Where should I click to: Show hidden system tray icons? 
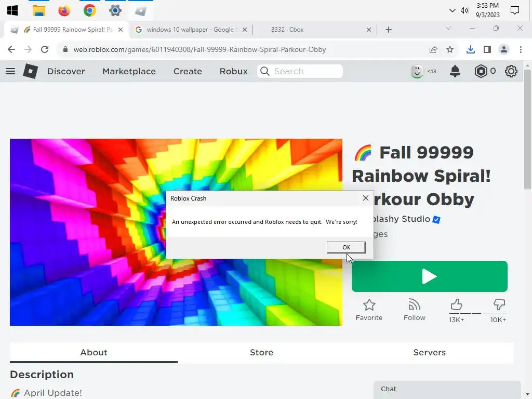pos(452,10)
